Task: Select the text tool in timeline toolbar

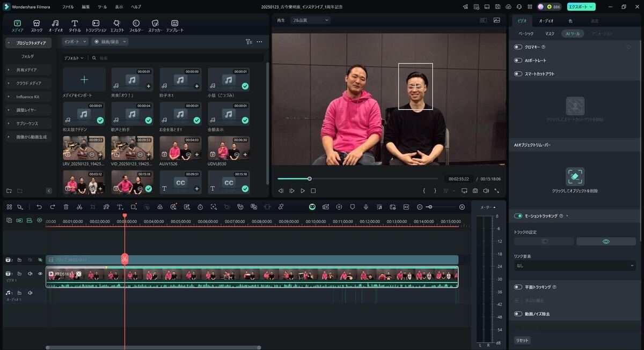Action: (x=120, y=207)
